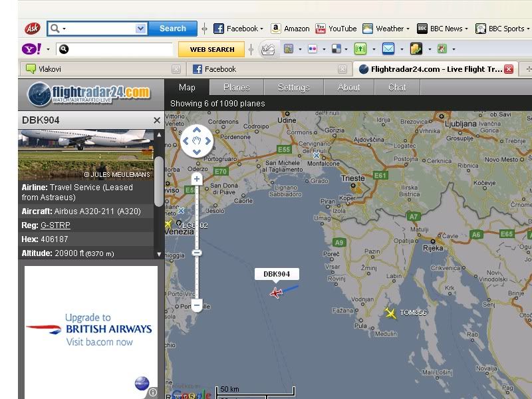Expand the BBC Sports dropdown arrow

pos(528,29)
